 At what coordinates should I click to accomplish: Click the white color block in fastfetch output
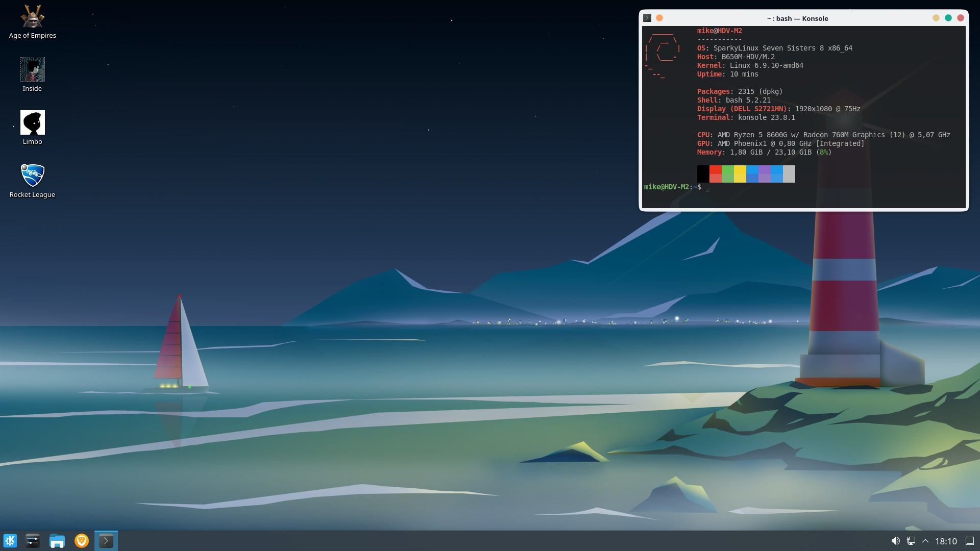pos(789,174)
